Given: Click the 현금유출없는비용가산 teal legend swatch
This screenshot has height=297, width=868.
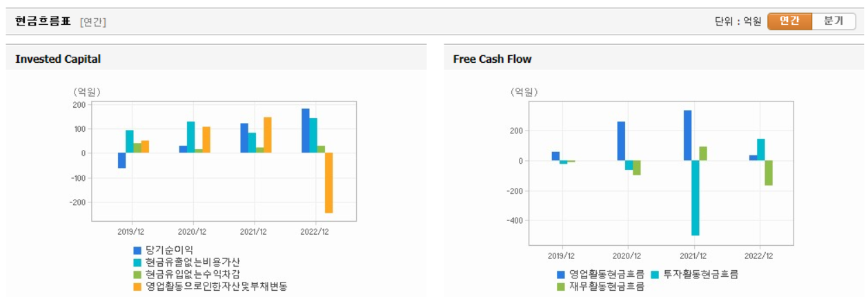Looking at the screenshot, I should click(x=137, y=262).
